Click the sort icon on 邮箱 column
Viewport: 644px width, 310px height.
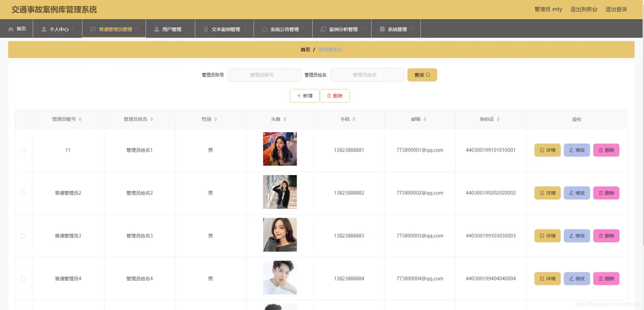click(425, 119)
